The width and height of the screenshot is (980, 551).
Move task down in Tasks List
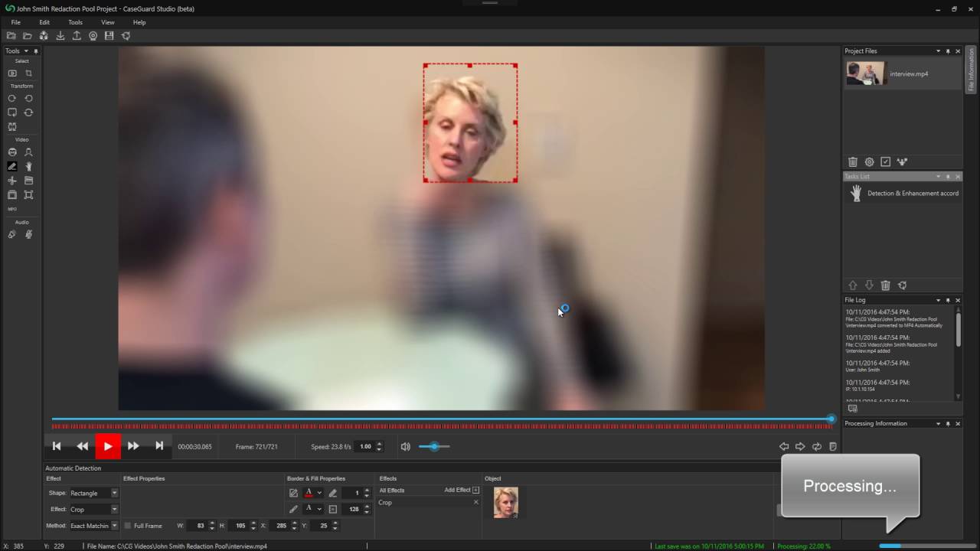pyautogui.click(x=869, y=285)
